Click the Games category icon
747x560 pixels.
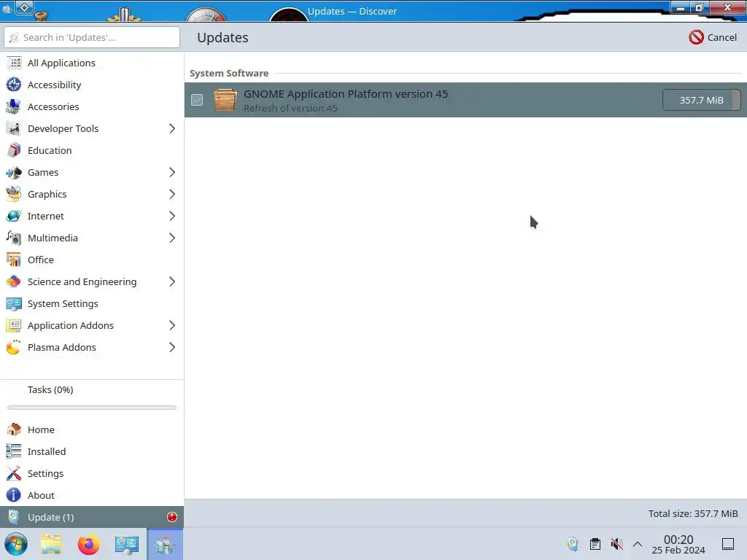pos(14,172)
